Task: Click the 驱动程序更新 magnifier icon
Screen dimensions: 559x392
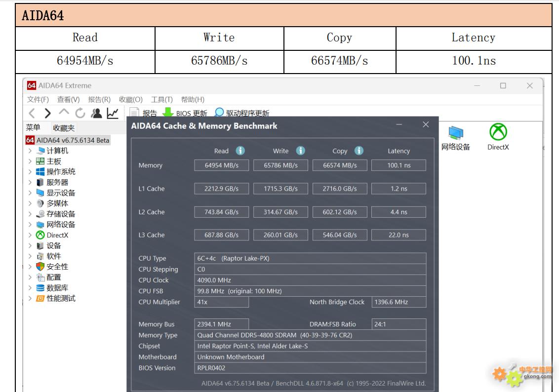Action: (x=219, y=112)
